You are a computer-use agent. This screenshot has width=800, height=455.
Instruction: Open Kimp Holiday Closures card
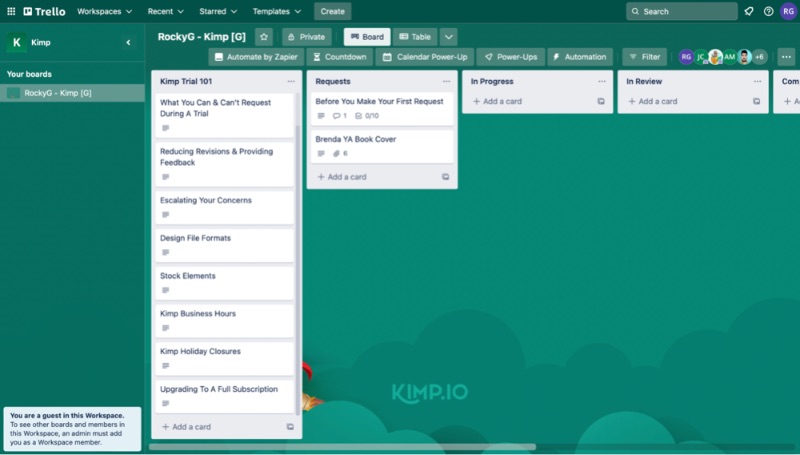point(224,359)
